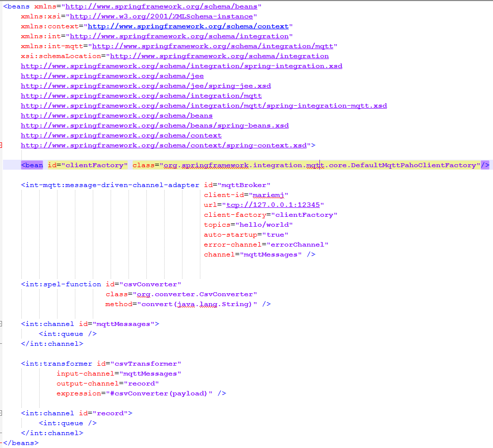Click the highlighted <bean tag
The height and width of the screenshot is (448, 493).
click(x=32, y=165)
